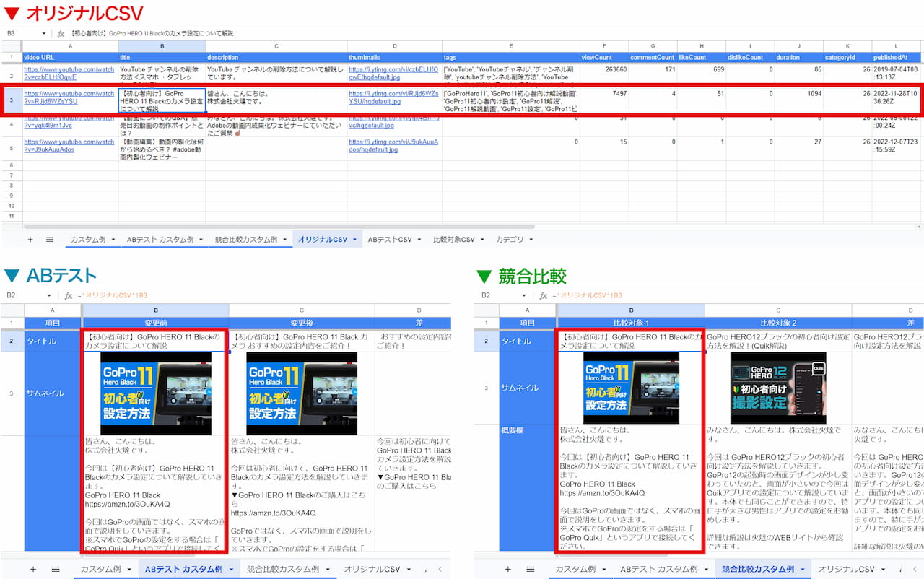Open the video URL link ending RJjd6WZsYSU
Viewport: 924px width, 579px height.
click(69, 97)
